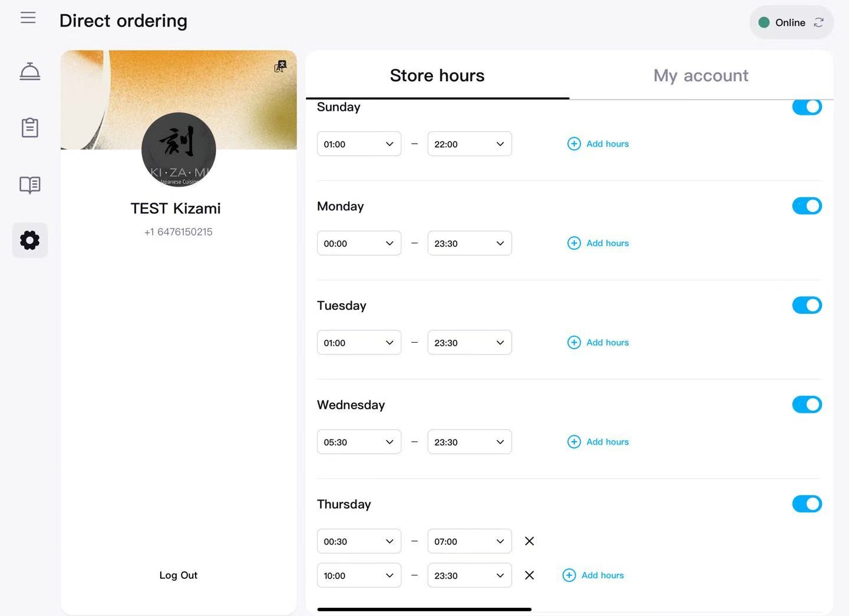Click the horizontal scrollbar under store hours
The width and height of the screenshot is (849, 616).
[424, 610]
